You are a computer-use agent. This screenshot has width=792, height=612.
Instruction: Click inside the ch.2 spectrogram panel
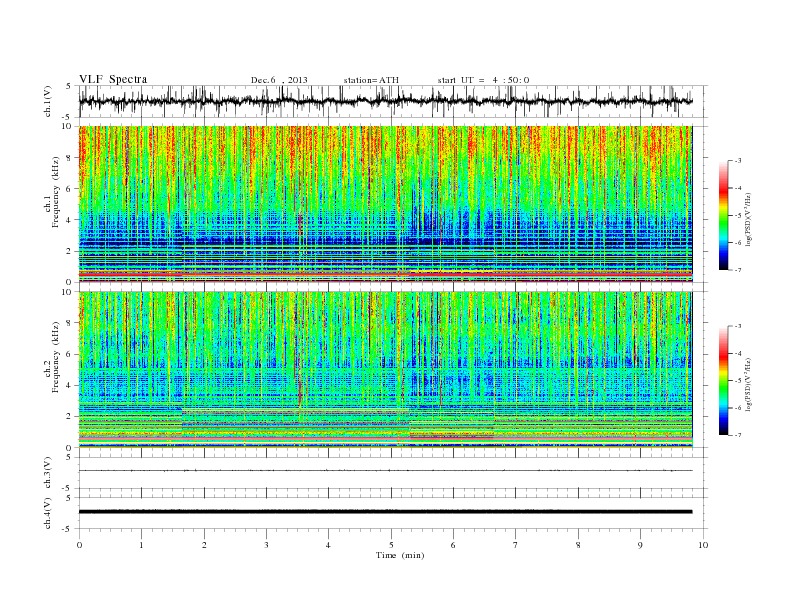(x=385, y=369)
